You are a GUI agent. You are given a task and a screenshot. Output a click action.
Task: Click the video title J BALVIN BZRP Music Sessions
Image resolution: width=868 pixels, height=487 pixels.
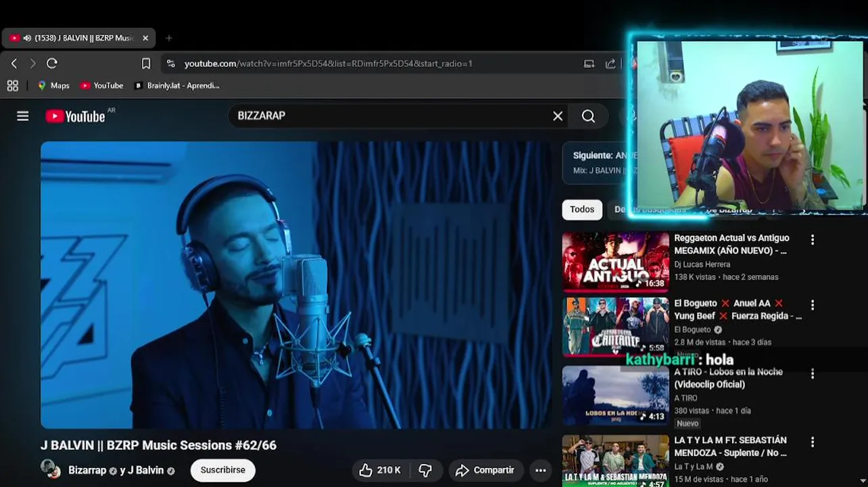[x=159, y=445]
